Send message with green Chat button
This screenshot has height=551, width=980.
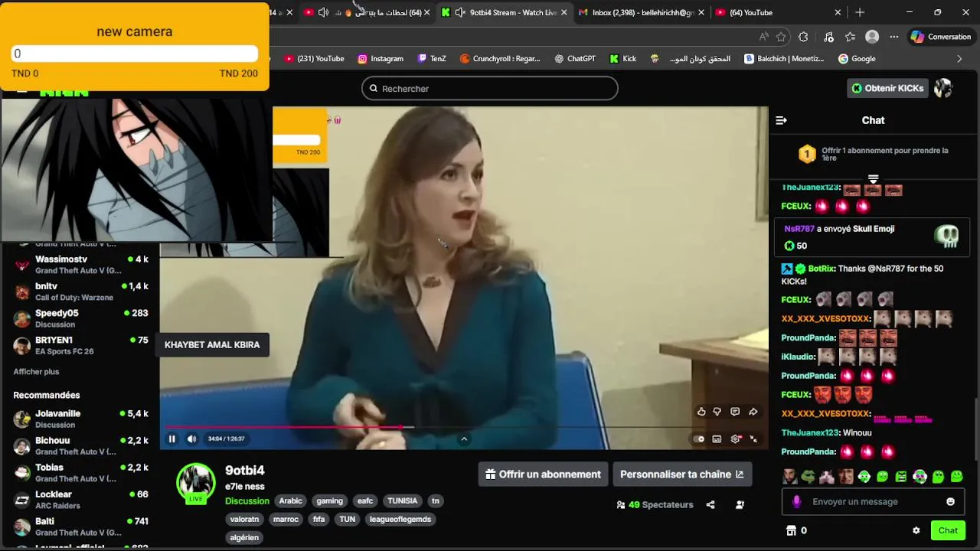[x=948, y=530]
